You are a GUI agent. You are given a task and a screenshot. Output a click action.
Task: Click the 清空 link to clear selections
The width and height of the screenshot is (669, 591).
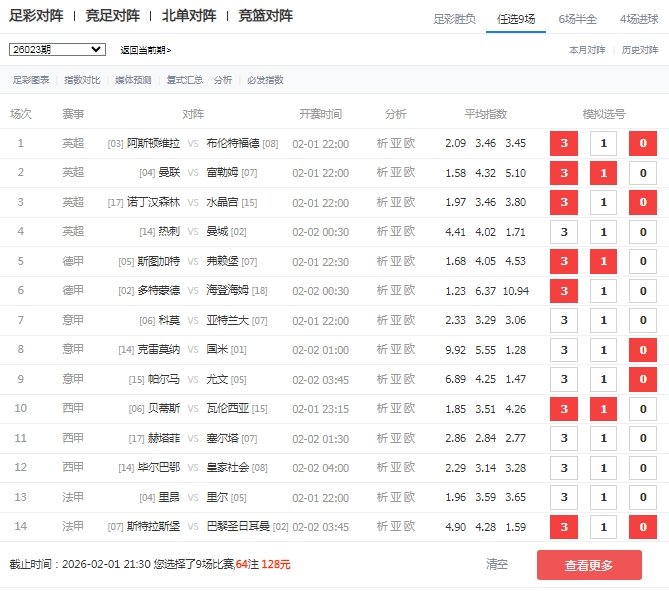pyautogui.click(x=497, y=564)
